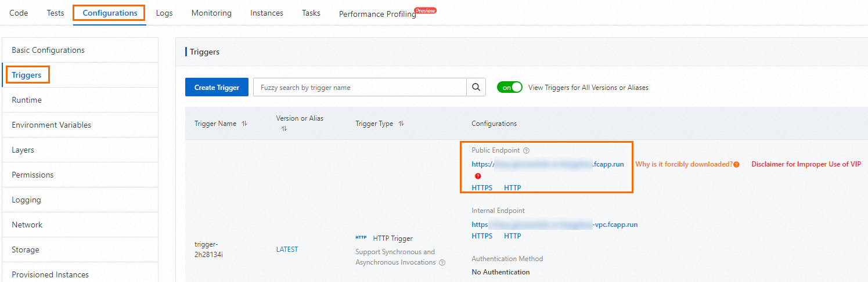Image resolution: width=868 pixels, height=282 pixels.
Task: Click Disclaimer for Improper Use of VIP
Action: coord(806,164)
